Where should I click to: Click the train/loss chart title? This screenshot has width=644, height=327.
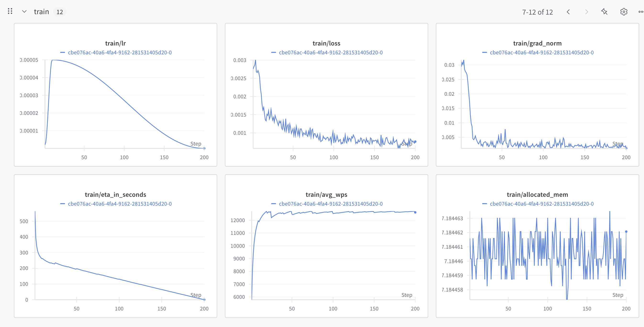tap(326, 43)
